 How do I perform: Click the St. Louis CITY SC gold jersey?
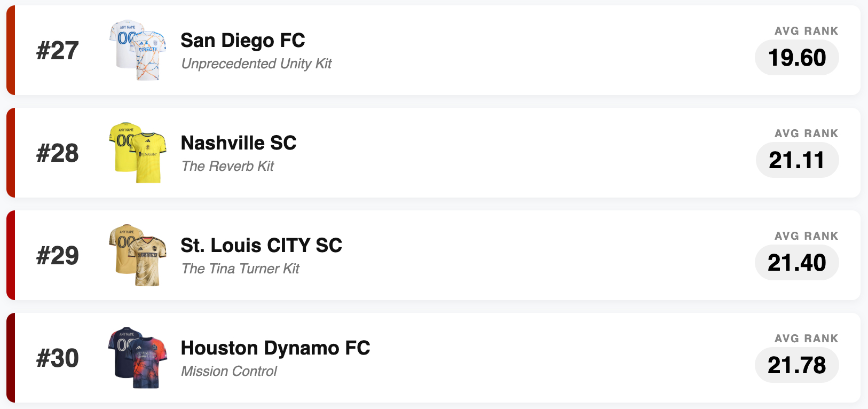point(138,256)
